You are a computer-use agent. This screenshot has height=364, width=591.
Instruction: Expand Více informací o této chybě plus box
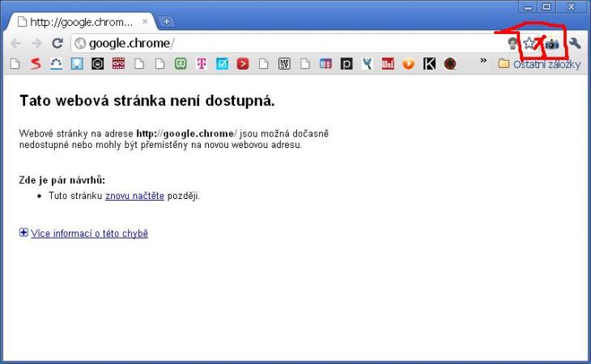(x=23, y=233)
